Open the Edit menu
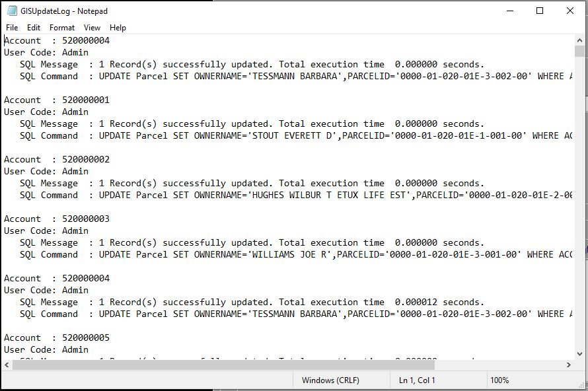The width and height of the screenshot is (588, 391). 34,28
